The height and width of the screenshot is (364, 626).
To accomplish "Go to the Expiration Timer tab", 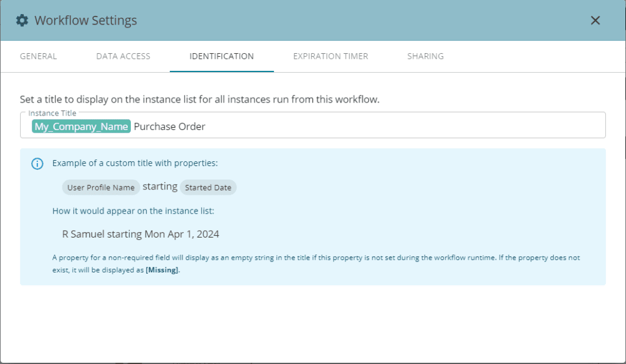I will 330,56.
